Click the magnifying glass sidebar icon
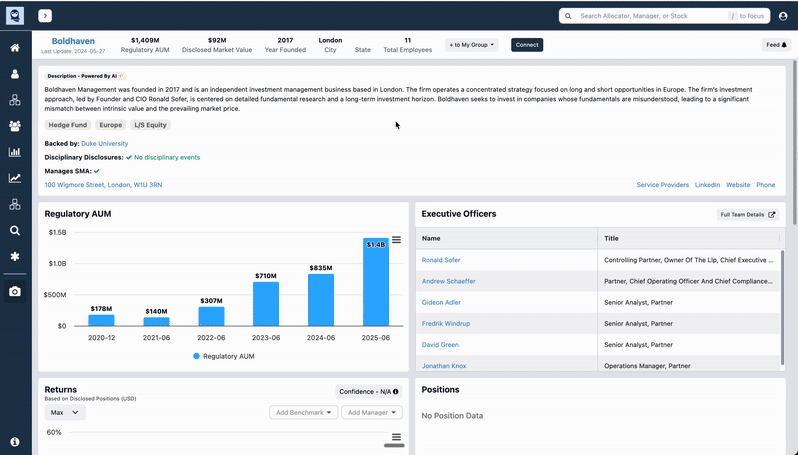Screen dimensions: 798x455 click(x=15, y=230)
